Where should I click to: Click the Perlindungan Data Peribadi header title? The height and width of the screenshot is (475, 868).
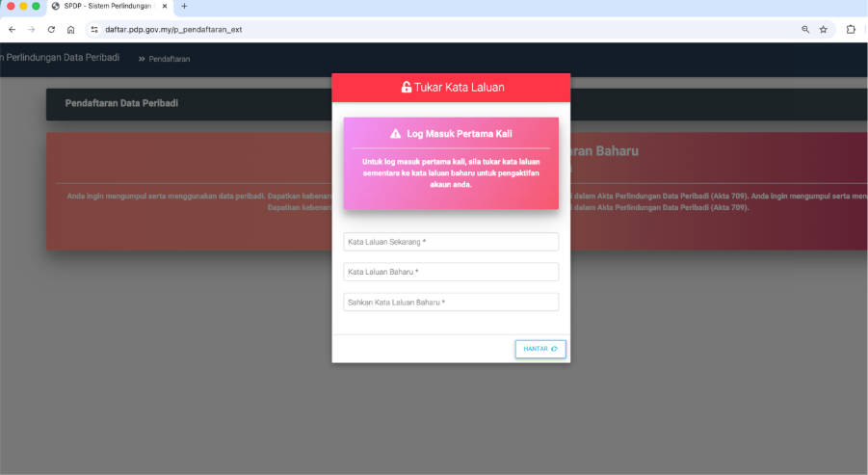coord(60,58)
